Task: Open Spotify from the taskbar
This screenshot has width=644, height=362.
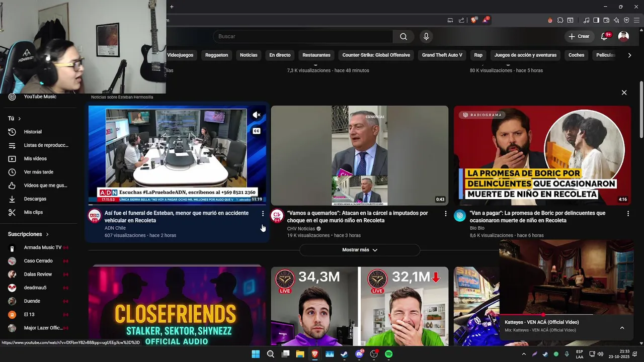Action: 388,354
